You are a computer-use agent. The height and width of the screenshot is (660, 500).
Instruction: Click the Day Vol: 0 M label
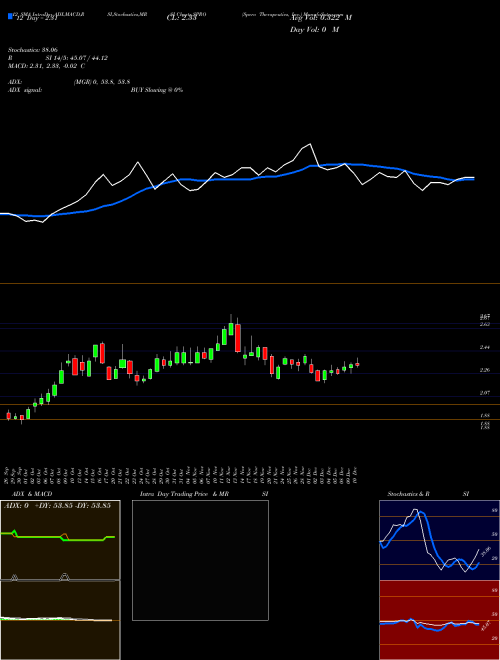[314, 30]
